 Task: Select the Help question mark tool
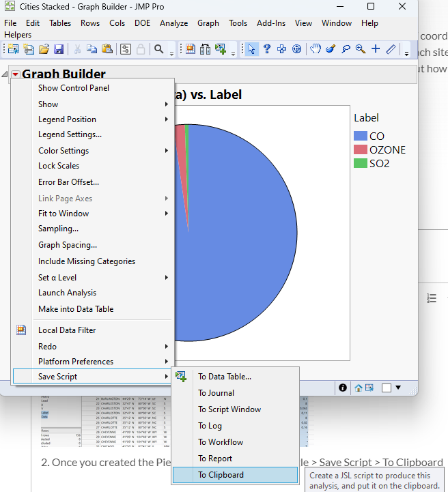click(267, 49)
